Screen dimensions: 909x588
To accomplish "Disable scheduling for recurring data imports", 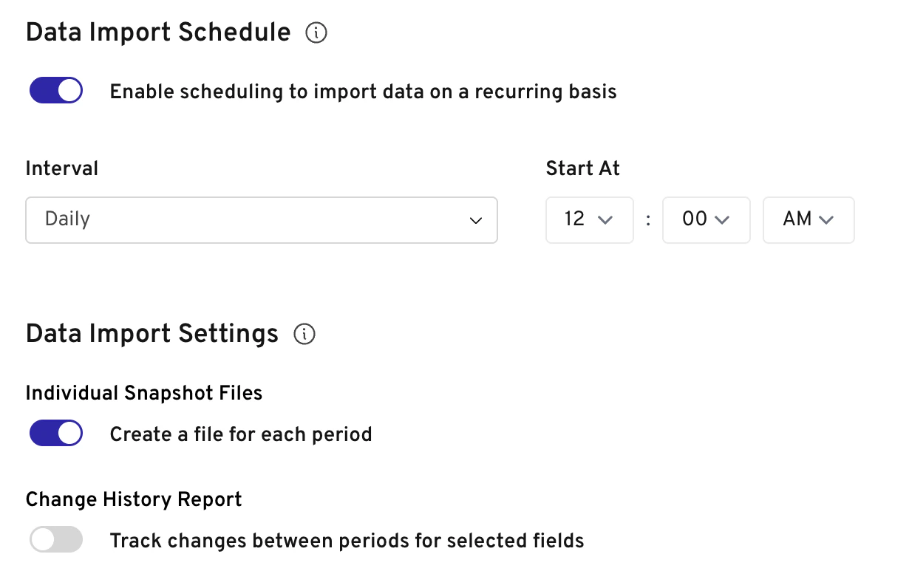I will (55, 89).
